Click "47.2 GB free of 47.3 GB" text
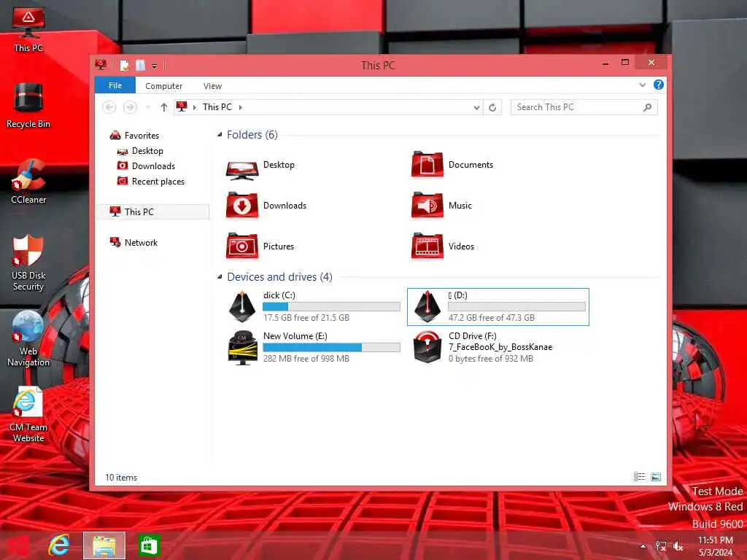Viewport: 747px width, 560px height. coord(491,318)
